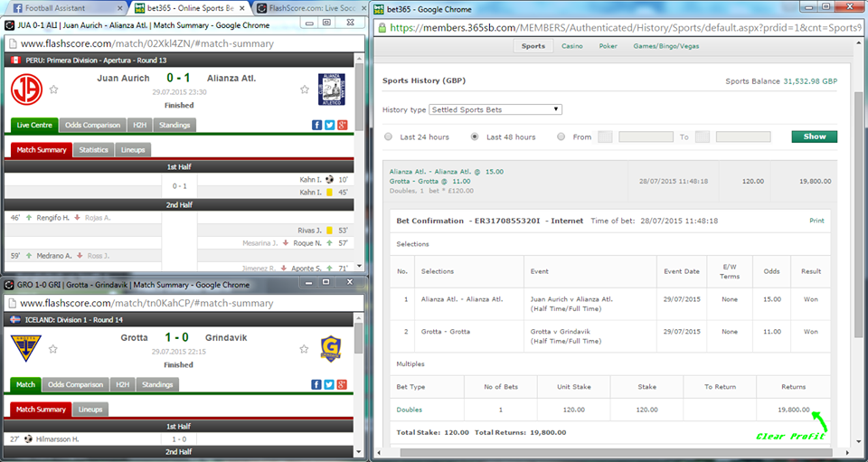Open Odds Comparison tab for Juan Aurich match
868x462 pixels.
point(92,125)
